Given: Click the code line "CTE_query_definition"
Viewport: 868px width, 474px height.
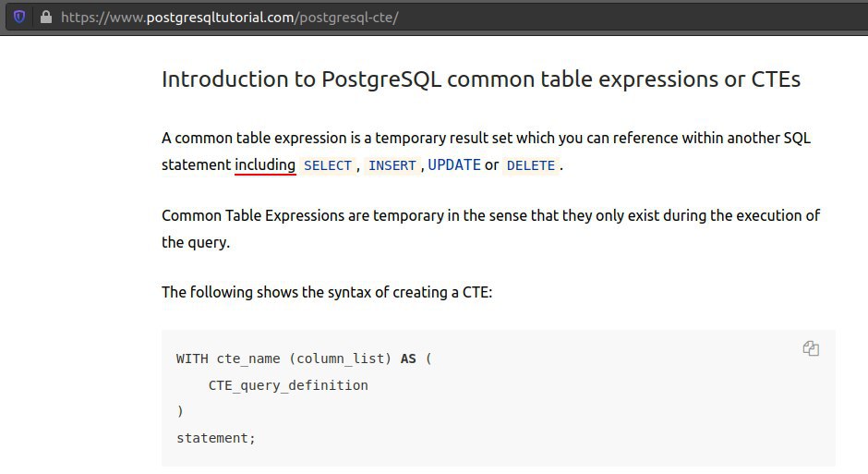Looking at the screenshot, I should point(288,385).
